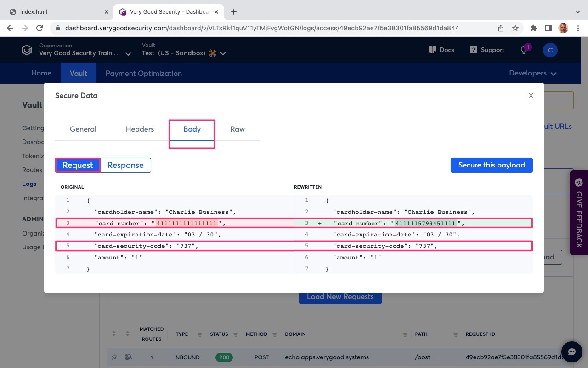Go back in the browser

pos(10,28)
